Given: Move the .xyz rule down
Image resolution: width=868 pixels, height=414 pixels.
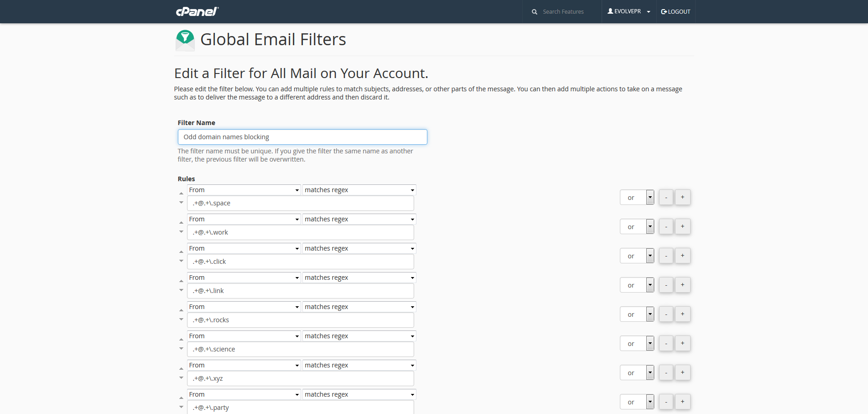Looking at the screenshot, I should coord(181,377).
